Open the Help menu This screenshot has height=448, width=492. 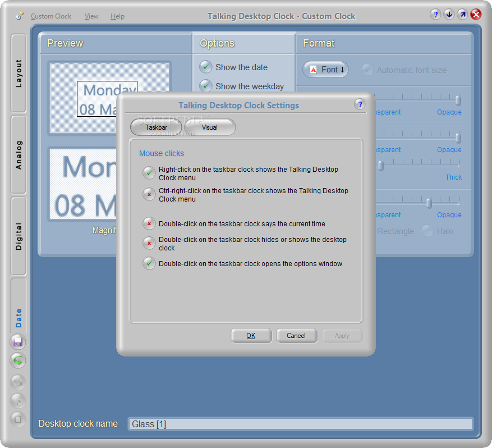[117, 16]
